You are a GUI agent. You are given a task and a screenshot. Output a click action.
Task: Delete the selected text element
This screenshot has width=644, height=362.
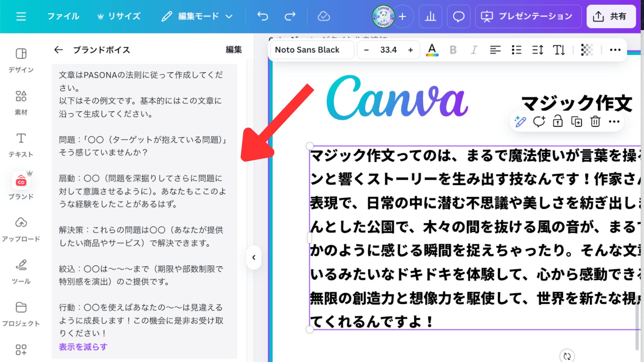(x=595, y=121)
